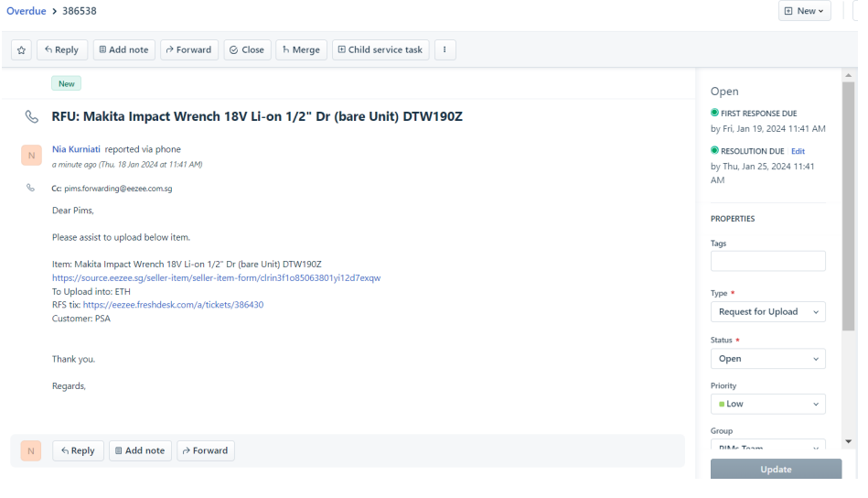Click Forward in the bottom reply bar

click(206, 451)
